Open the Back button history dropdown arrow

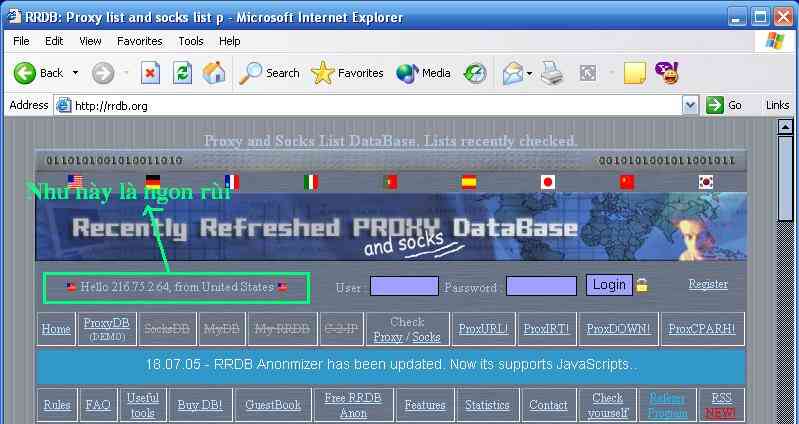coord(74,73)
